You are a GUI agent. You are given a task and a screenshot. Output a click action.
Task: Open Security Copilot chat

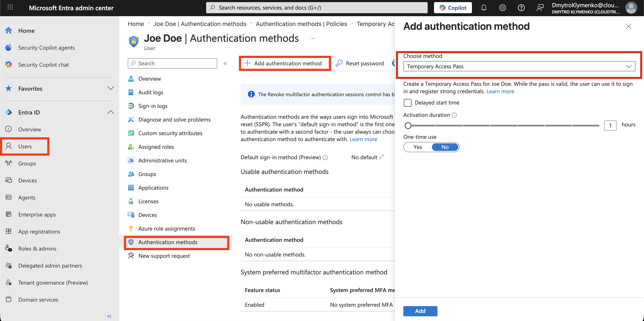[43, 64]
